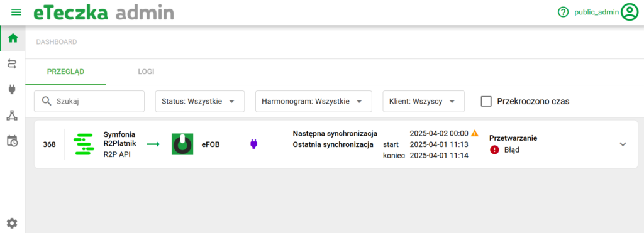Click the green arrow between Symfonia and eFOB
644x233 pixels.
(x=153, y=144)
